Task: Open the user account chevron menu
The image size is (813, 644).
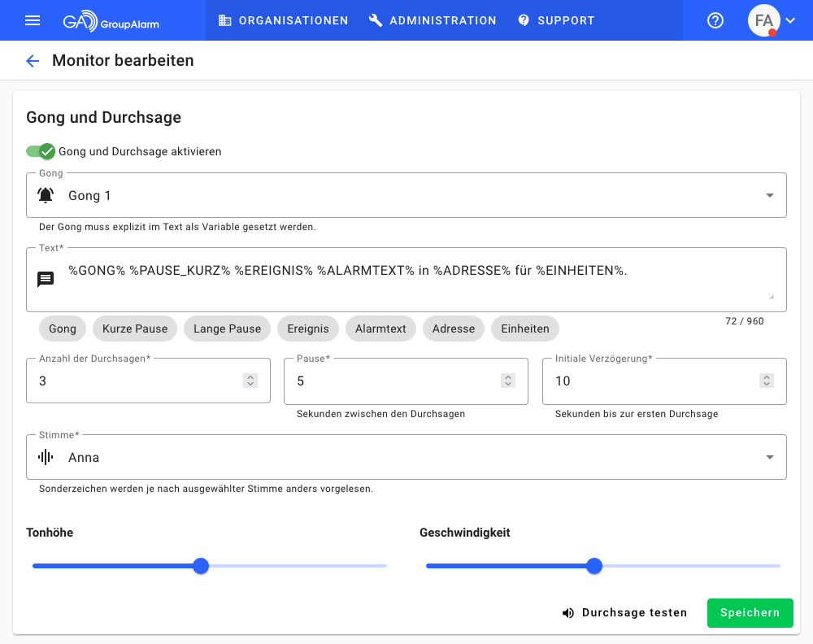Action: tap(790, 21)
